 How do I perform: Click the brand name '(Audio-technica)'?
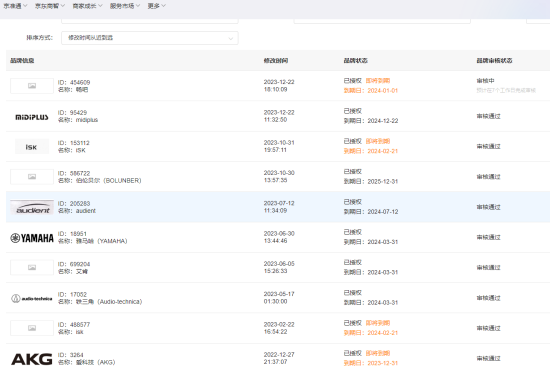point(120,302)
